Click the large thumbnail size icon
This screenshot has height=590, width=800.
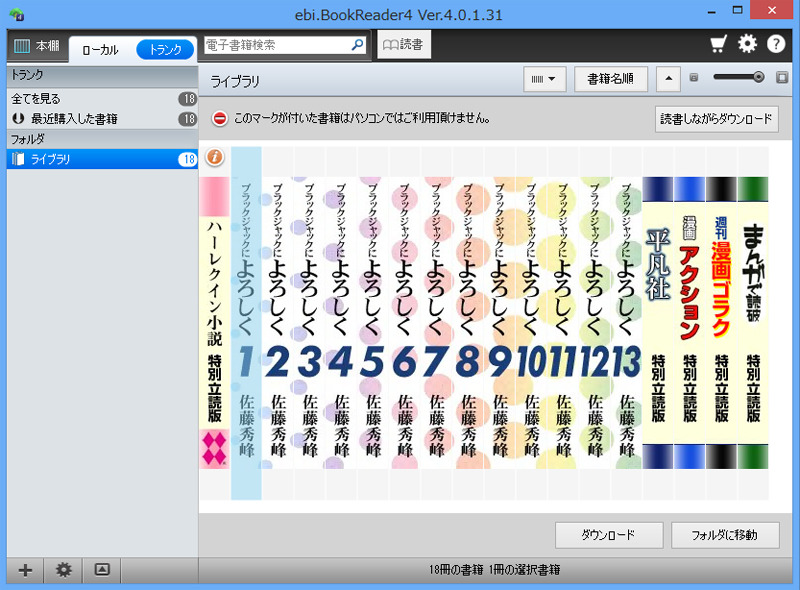pyautogui.click(x=782, y=78)
